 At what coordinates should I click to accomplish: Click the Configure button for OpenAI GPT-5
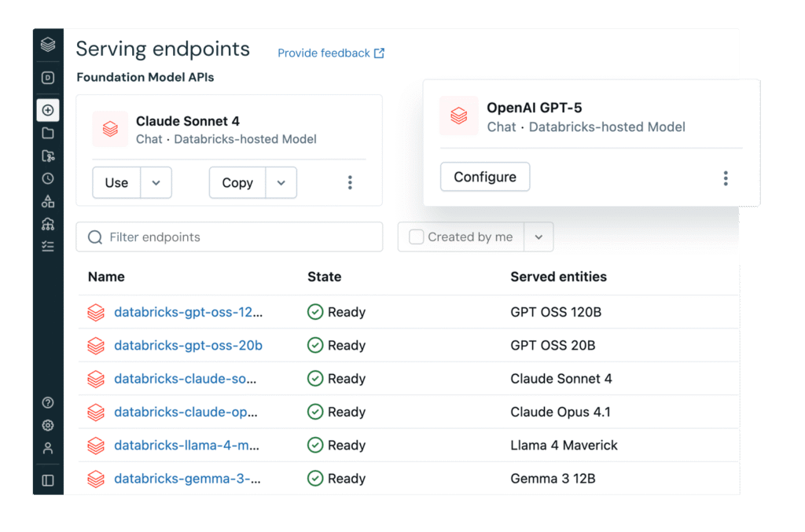485,177
